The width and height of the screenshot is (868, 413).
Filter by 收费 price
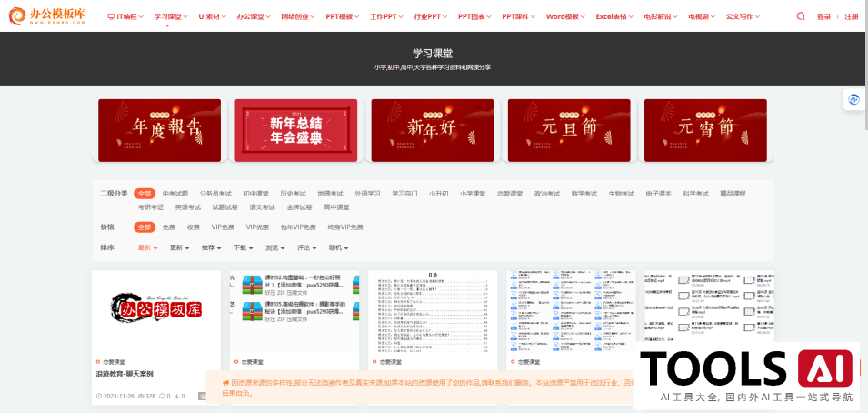point(194,227)
